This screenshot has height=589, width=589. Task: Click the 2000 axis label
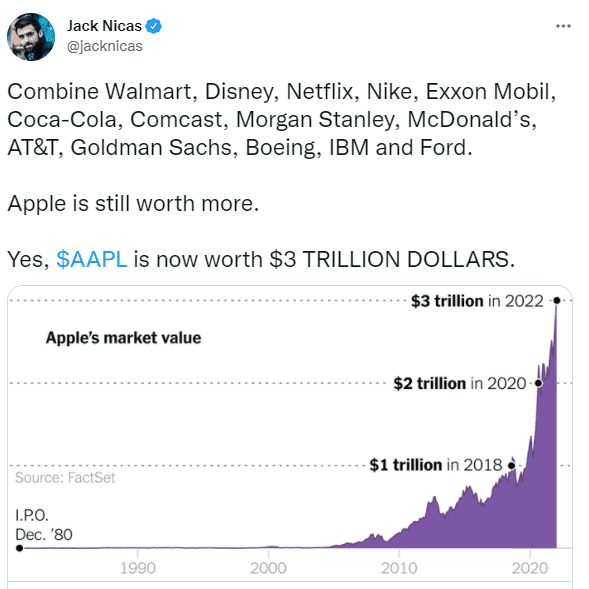point(268,568)
